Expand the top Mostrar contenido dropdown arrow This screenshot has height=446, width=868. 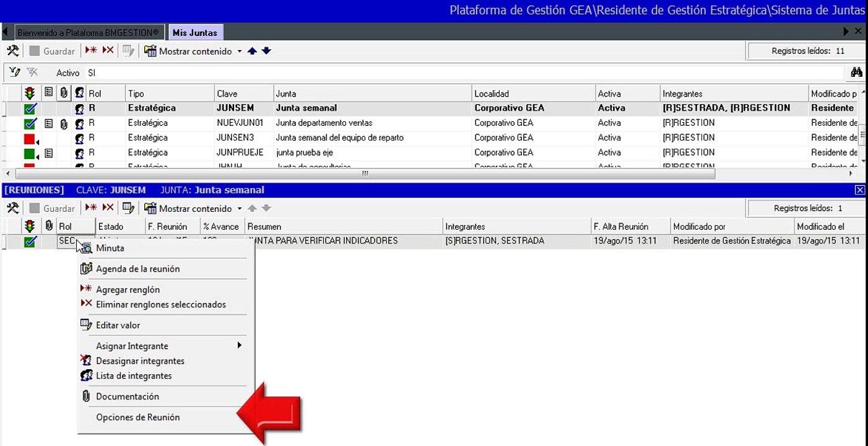(x=240, y=51)
